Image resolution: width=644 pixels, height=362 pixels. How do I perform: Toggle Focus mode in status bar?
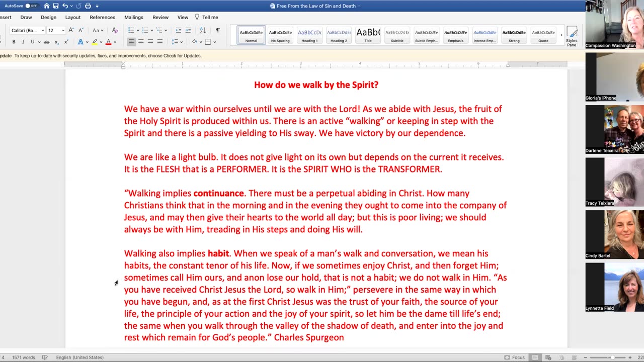[x=514, y=357]
